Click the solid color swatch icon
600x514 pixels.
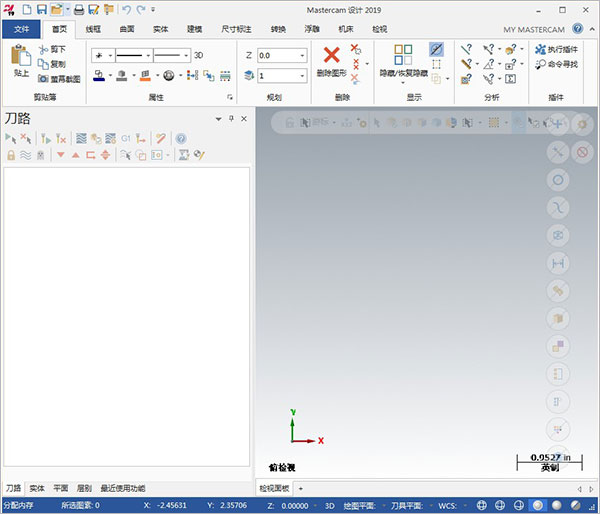[x=122, y=76]
